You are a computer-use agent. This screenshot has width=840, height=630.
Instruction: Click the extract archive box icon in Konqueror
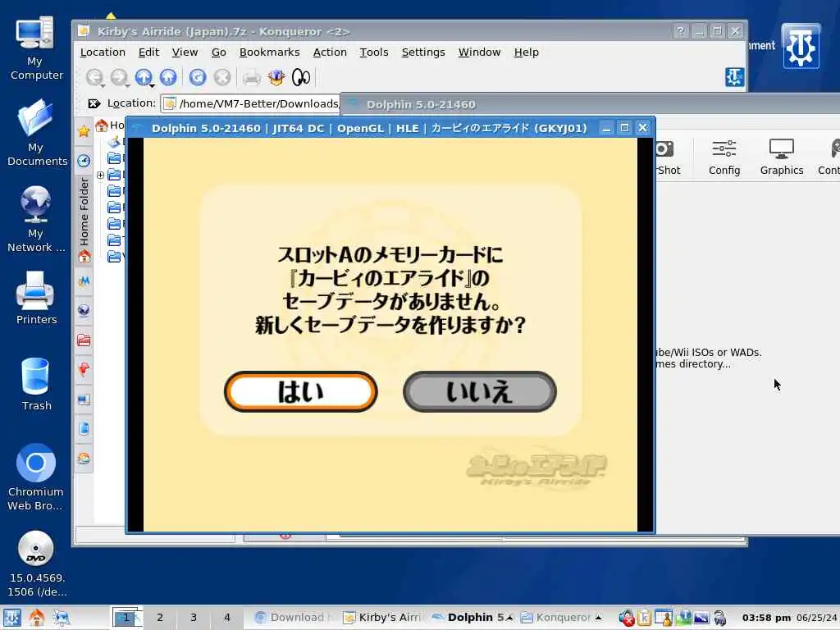(x=276, y=77)
